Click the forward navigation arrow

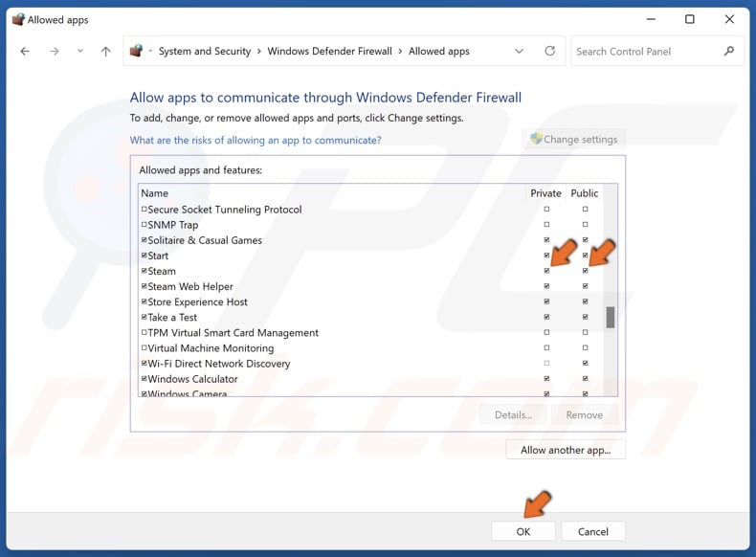point(54,51)
